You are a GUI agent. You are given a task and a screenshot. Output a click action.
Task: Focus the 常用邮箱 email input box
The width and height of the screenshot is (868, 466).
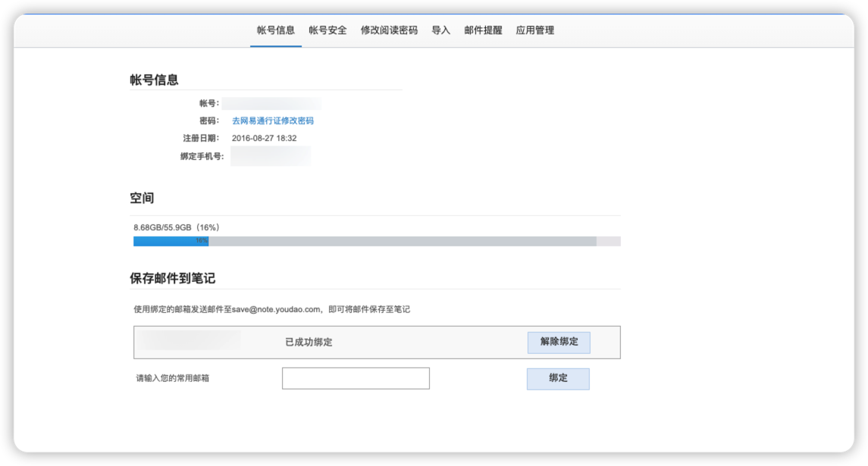(x=356, y=378)
